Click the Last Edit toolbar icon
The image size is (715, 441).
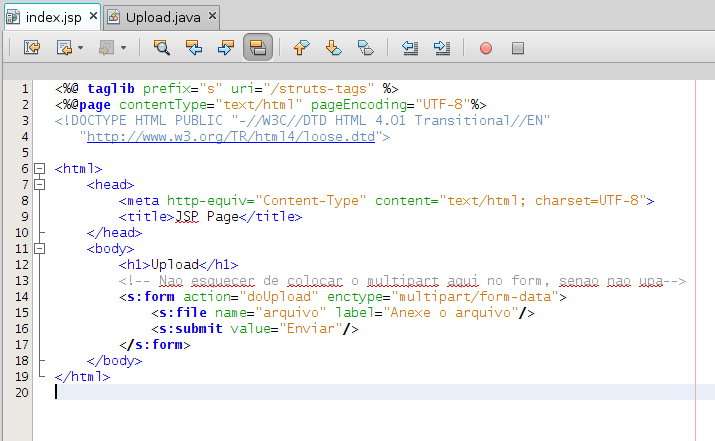32,47
